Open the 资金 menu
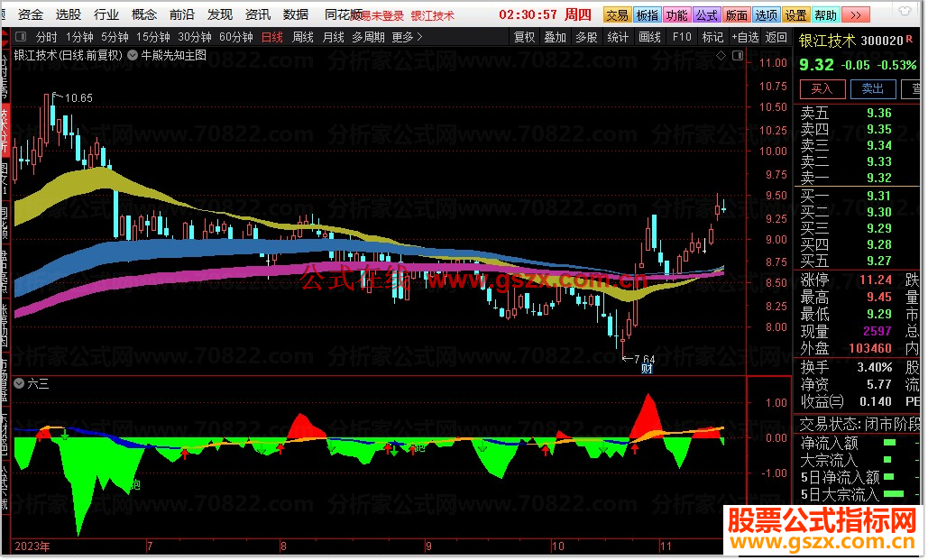Screen dimensions: 928x560 30,14
